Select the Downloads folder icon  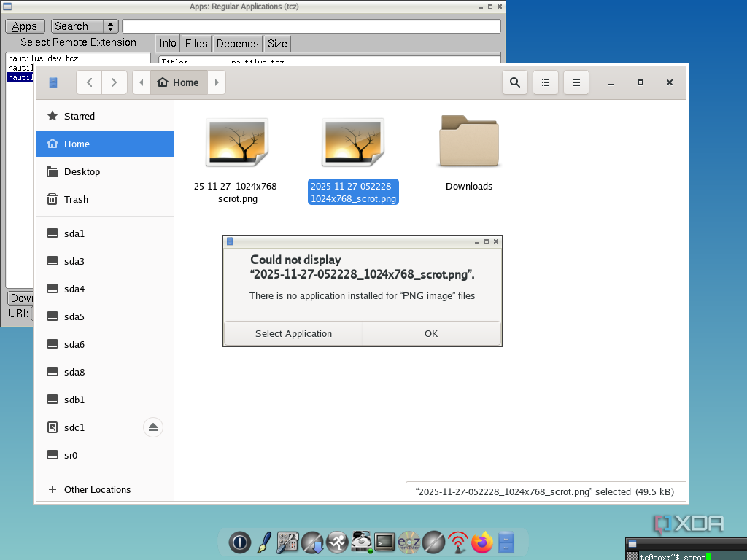tap(469, 141)
